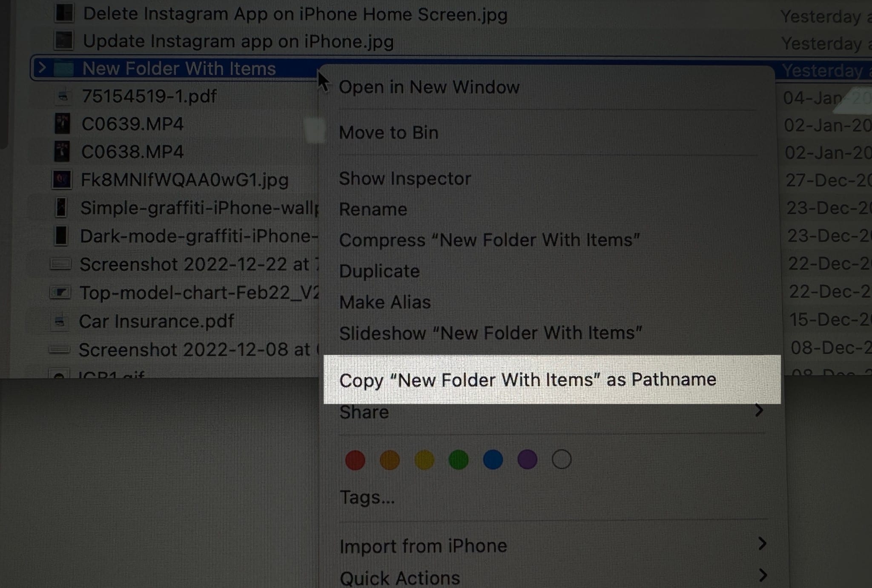Viewport: 872px width, 588px height.
Task: Select the file name Car Insurance.pdf
Action: (x=156, y=321)
